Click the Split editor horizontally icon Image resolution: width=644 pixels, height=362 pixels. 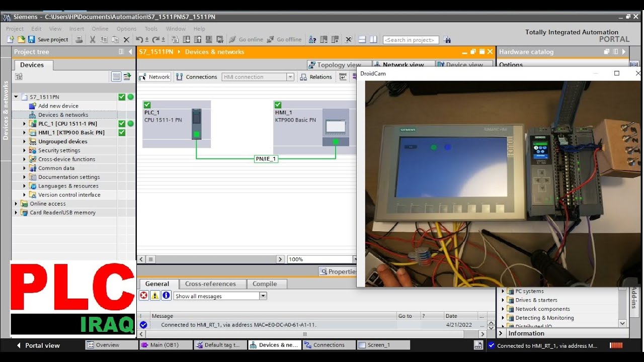pyautogui.click(x=362, y=39)
